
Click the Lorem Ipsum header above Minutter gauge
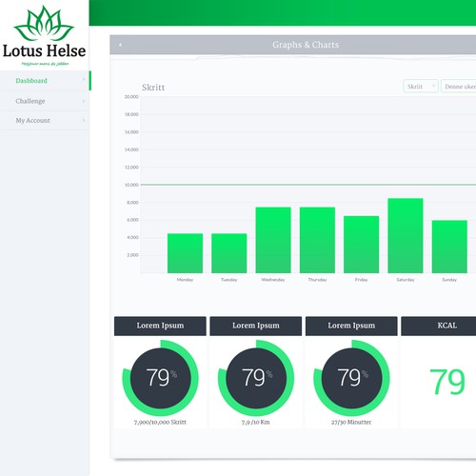[x=351, y=326]
